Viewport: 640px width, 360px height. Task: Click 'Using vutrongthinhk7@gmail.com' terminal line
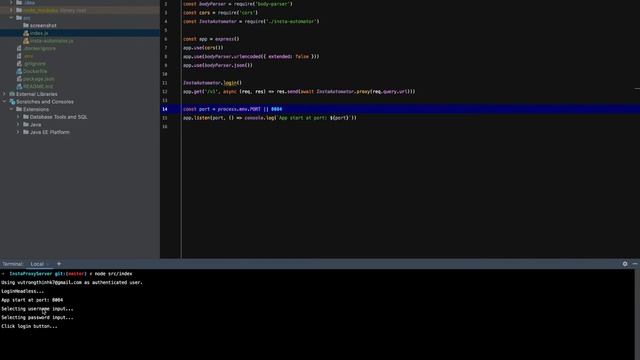72,282
